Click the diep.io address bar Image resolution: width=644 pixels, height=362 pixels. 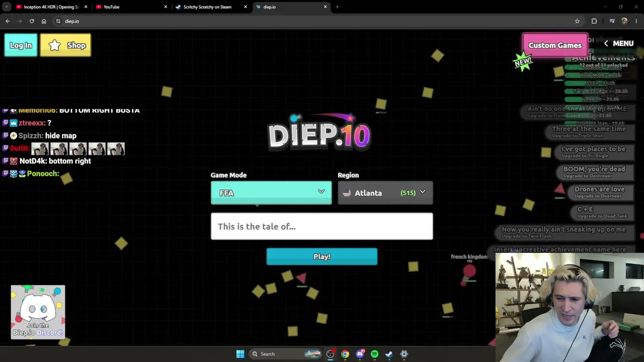click(317, 21)
